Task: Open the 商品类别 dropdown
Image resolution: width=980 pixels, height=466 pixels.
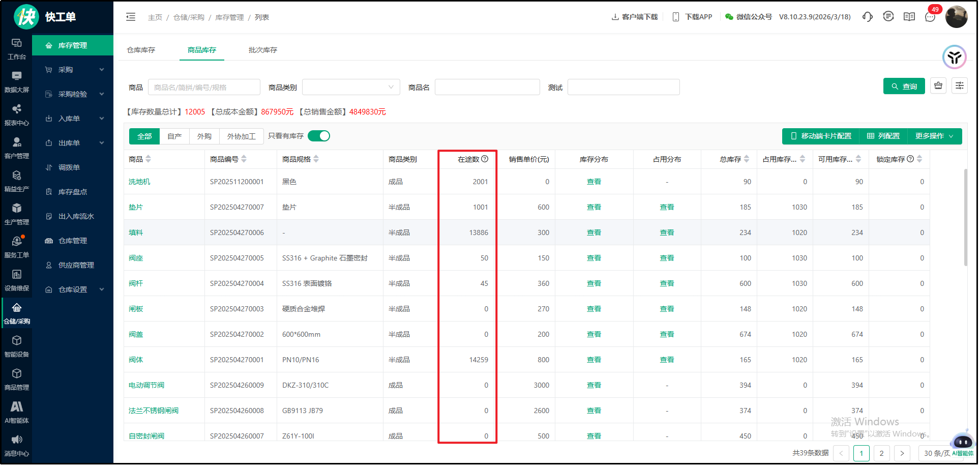Action: pos(351,87)
